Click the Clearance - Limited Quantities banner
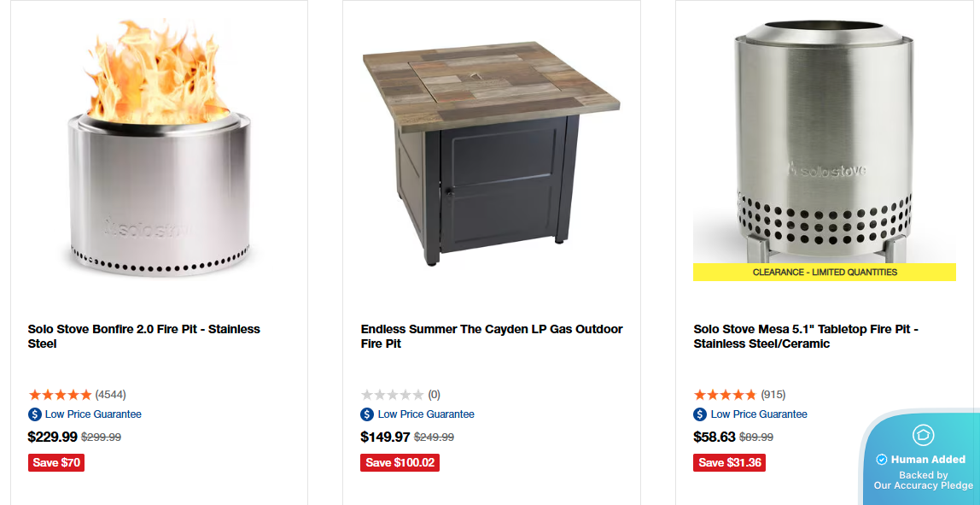 pos(825,273)
